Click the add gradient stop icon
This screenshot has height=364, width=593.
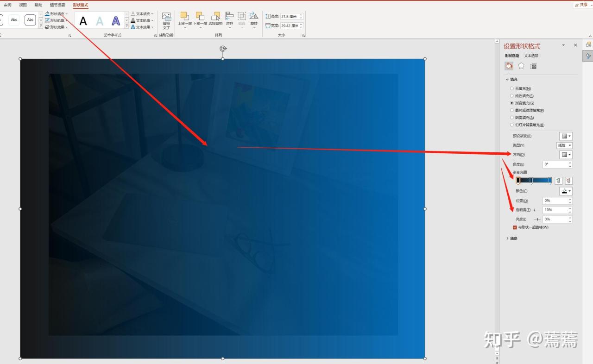(559, 181)
